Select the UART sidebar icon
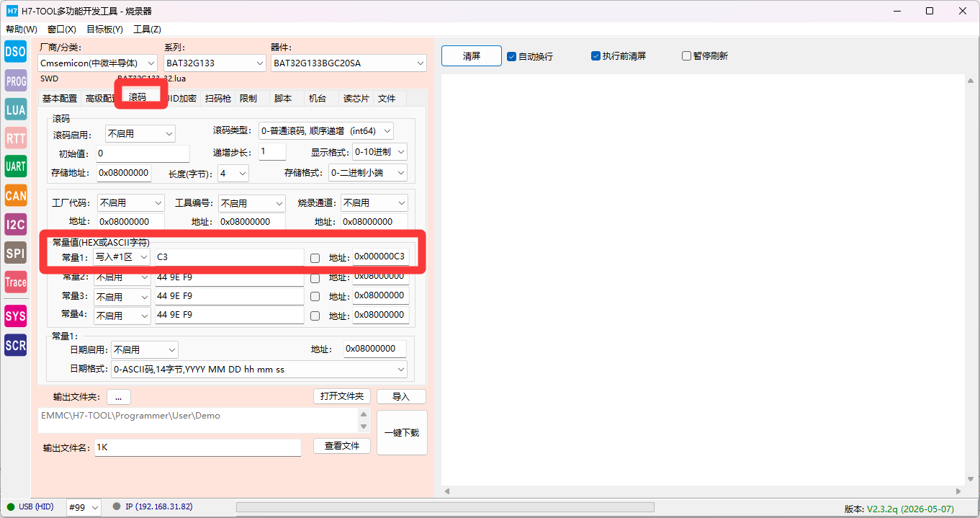Screen dimensions: 980x518 pos(16,166)
